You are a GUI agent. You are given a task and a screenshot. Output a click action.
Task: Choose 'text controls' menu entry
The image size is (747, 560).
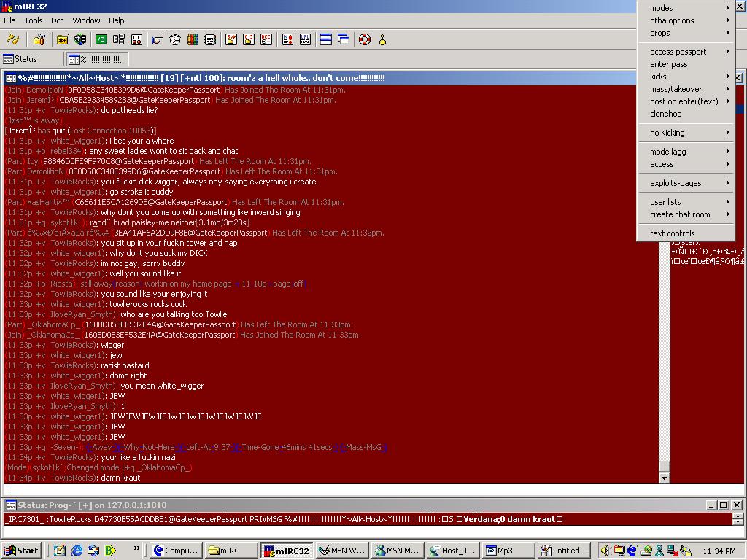point(672,233)
